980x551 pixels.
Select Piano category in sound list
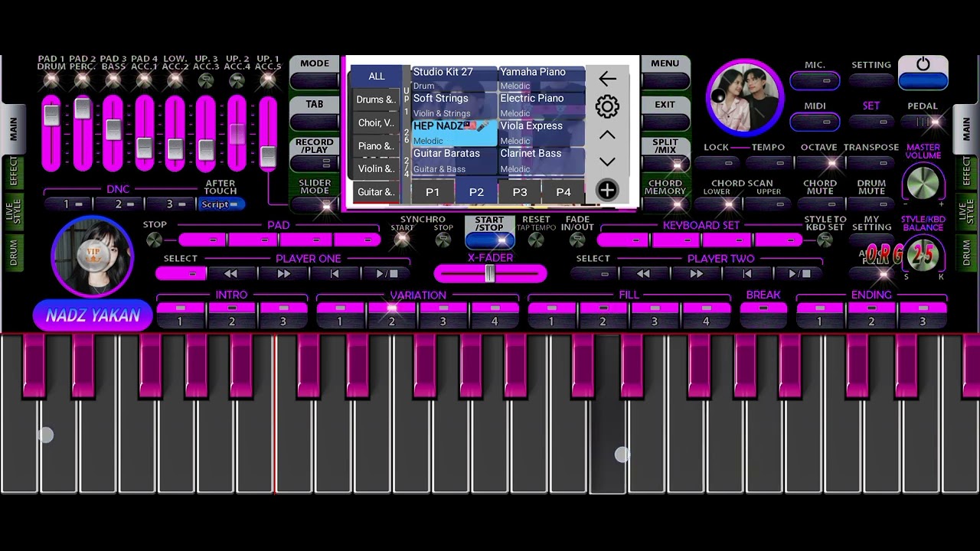click(376, 145)
